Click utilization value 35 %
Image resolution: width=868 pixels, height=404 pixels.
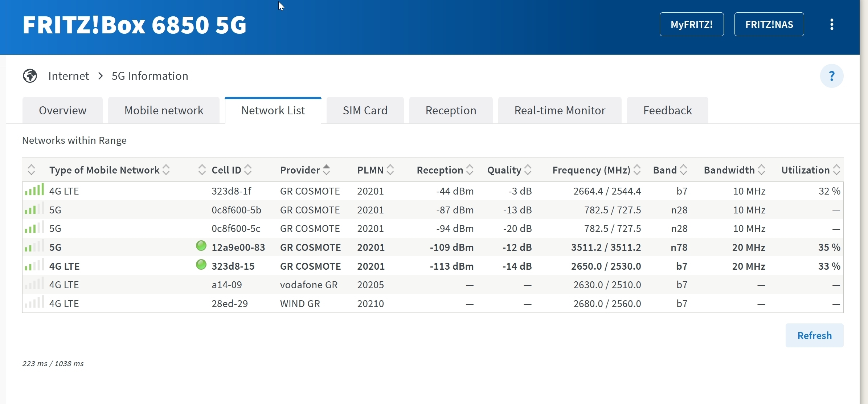coord(829,247)
